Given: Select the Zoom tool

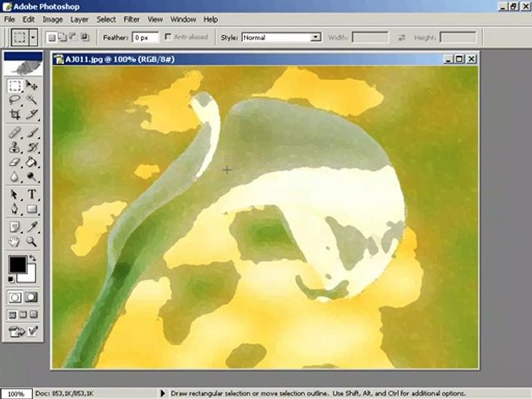Looking at the screenshot, I should click(x=32, y=242).
